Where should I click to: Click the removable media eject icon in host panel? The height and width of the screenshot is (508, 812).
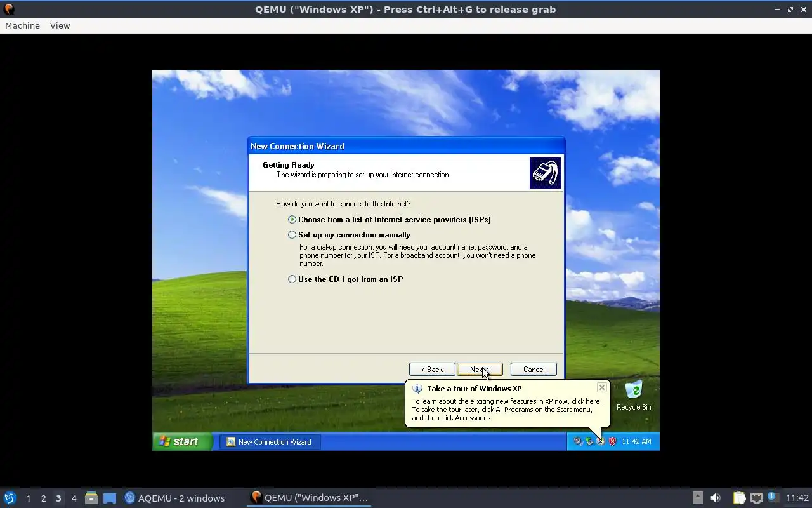tap(697, 498)
